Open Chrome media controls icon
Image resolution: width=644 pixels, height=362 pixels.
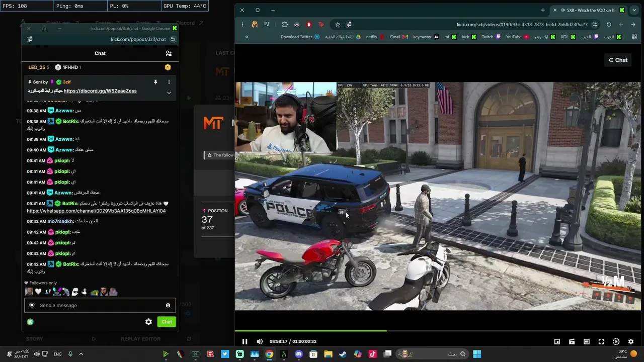point(267,24)
